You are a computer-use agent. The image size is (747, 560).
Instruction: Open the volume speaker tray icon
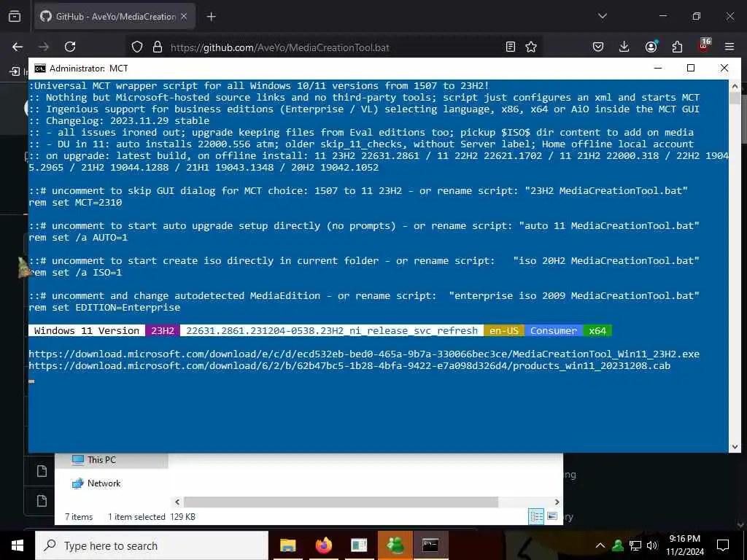[652, 545]
